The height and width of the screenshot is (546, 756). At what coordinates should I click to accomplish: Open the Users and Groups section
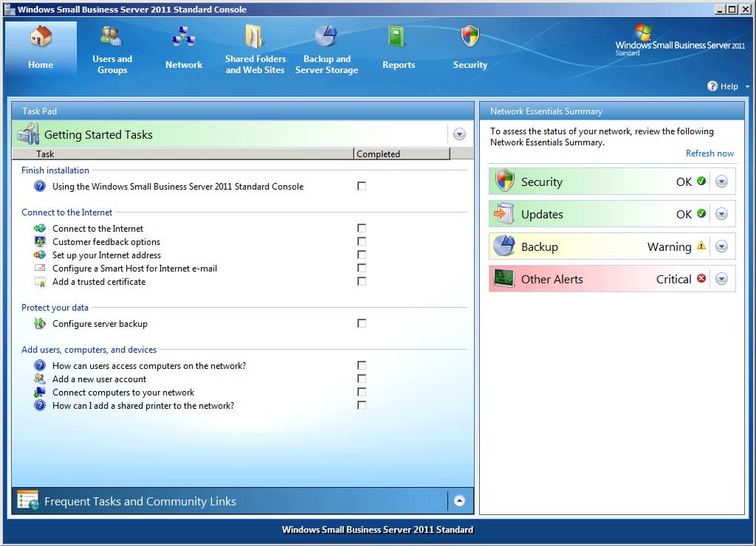(x=111, y=46)
